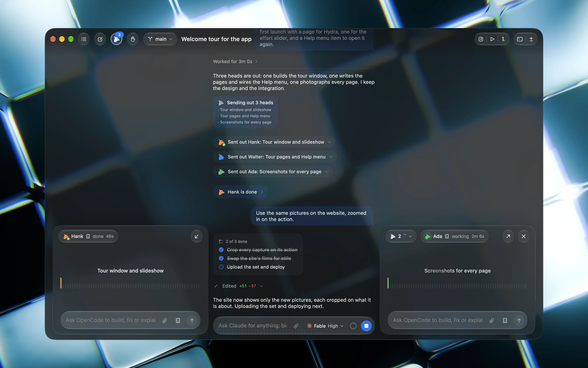Attach file in Hank panel paperclip
Viewport: 588px width, 368px height.
pyautogui.click(x=165, y=320)
